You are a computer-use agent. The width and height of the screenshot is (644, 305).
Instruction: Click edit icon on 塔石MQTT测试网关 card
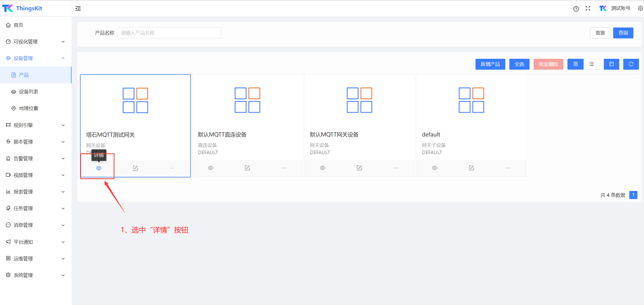[x=135, y=168]
